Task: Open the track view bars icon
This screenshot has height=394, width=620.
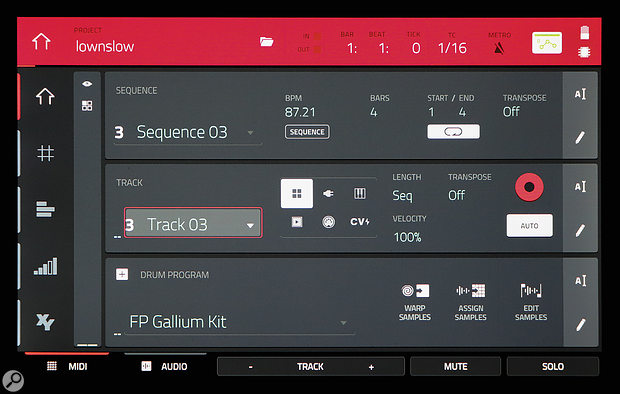Action: tap(45, 209)
